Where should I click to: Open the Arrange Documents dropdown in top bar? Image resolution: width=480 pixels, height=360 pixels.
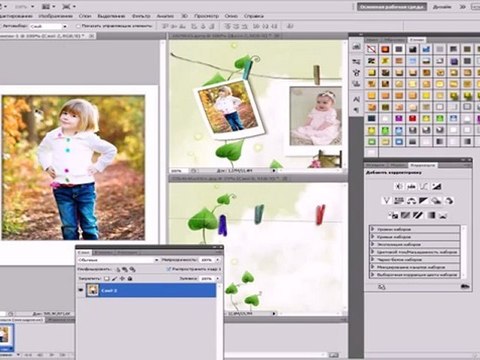coord(49,6)
